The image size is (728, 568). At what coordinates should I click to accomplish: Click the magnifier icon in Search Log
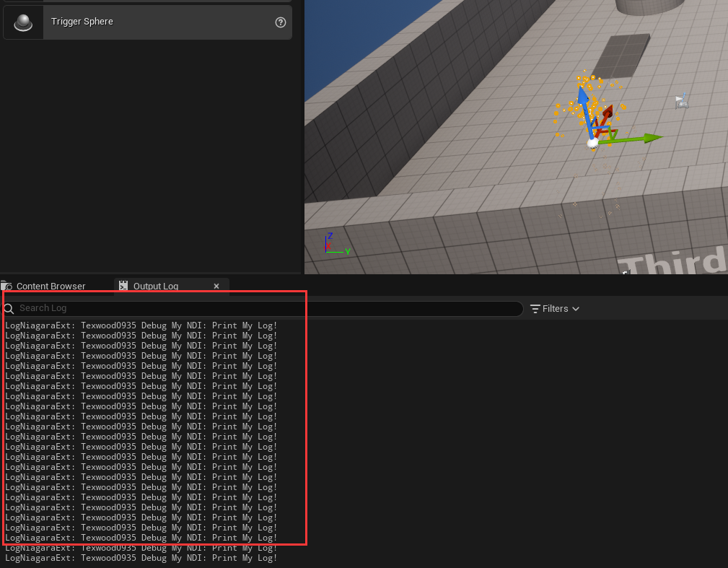(9, 309)
